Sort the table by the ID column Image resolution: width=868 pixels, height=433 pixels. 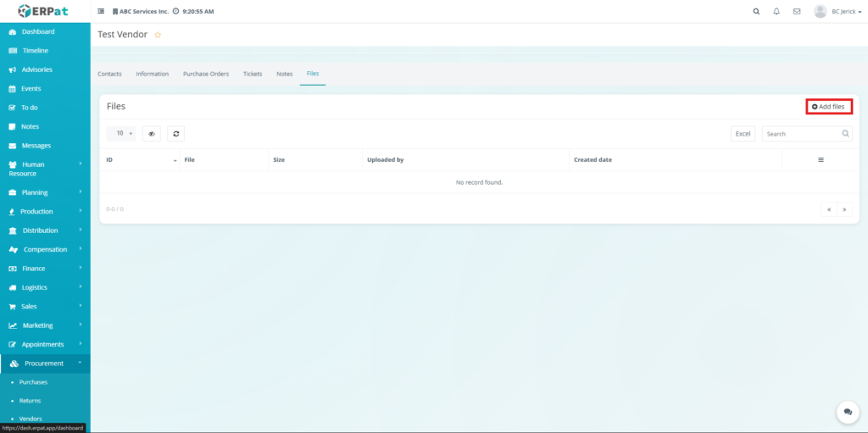[140, 159]
